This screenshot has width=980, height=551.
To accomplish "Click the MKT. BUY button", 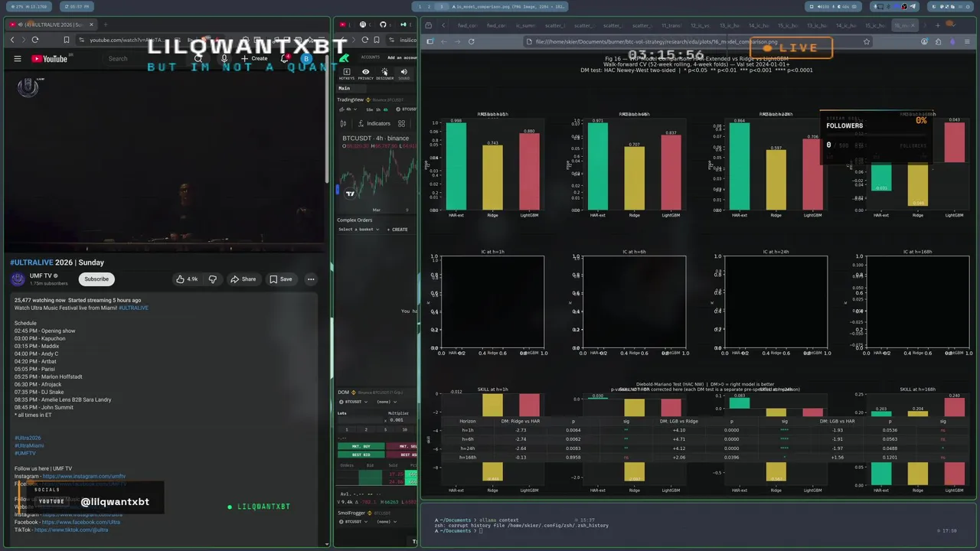I will click(x=361, y=446).
